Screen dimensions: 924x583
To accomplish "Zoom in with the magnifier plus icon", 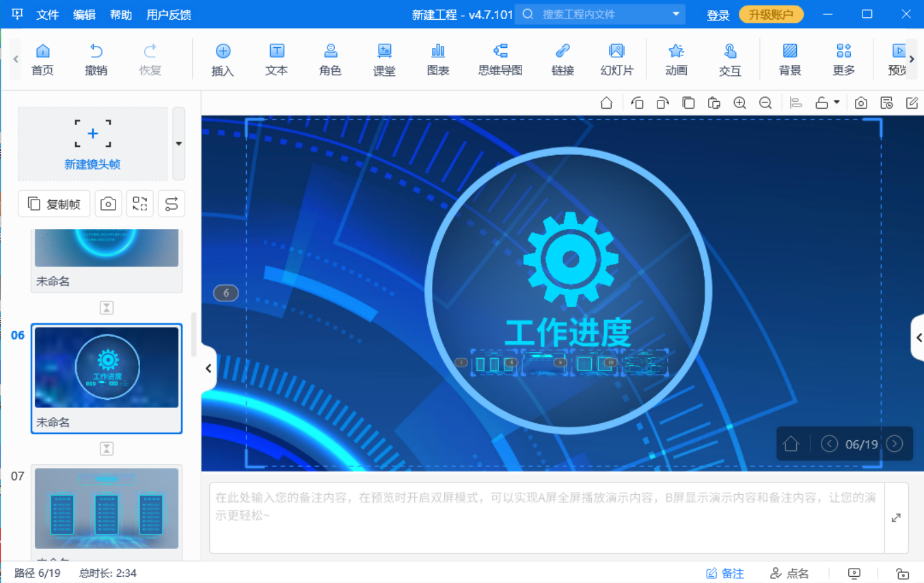I will click(739, 103).
